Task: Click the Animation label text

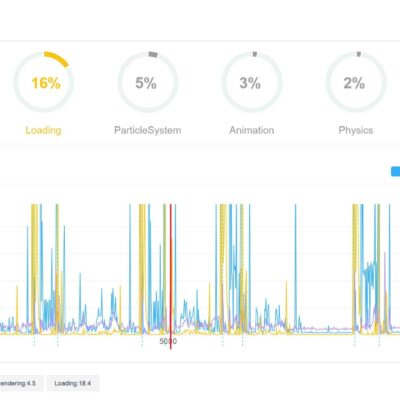Action: point(252,130)
